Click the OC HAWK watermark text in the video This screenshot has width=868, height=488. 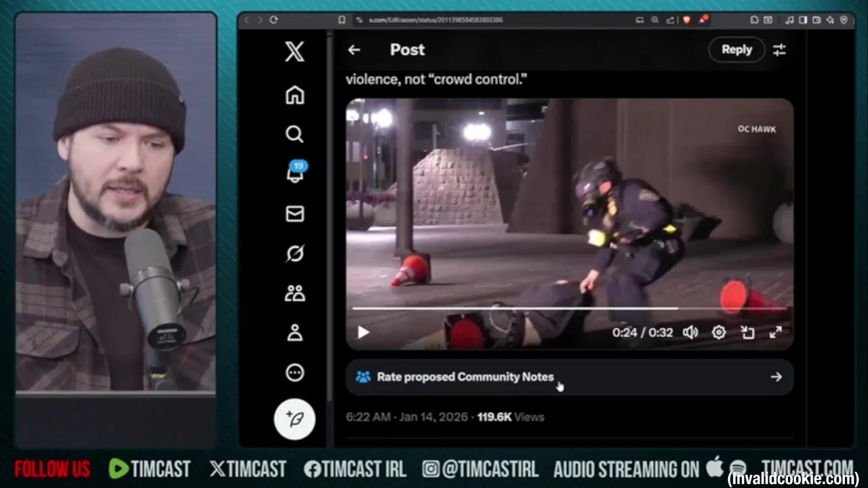(757, 129)
